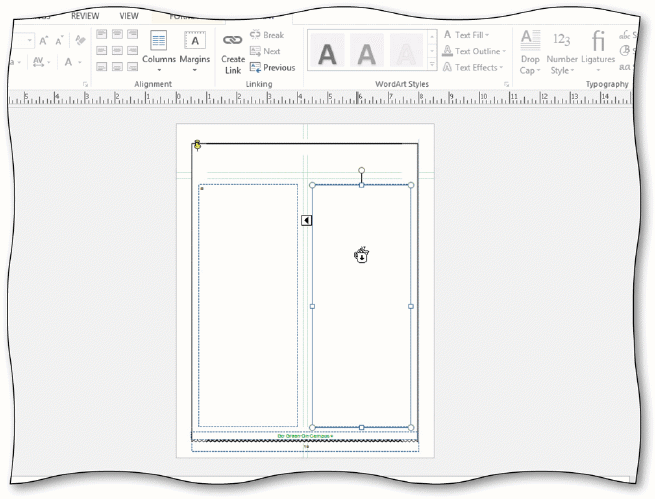Click the "Be Green On Campus" footer text
The image size is (655, 499).
click(x=305, y=436)
